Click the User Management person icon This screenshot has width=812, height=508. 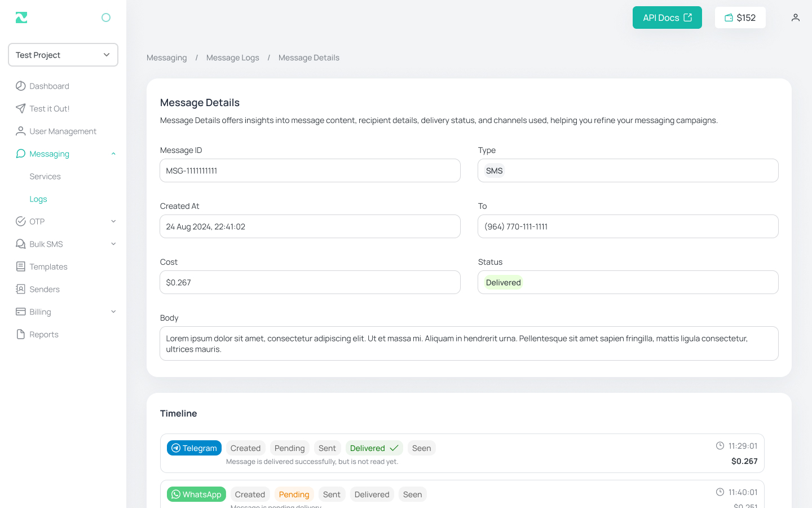tap(21, 131)
